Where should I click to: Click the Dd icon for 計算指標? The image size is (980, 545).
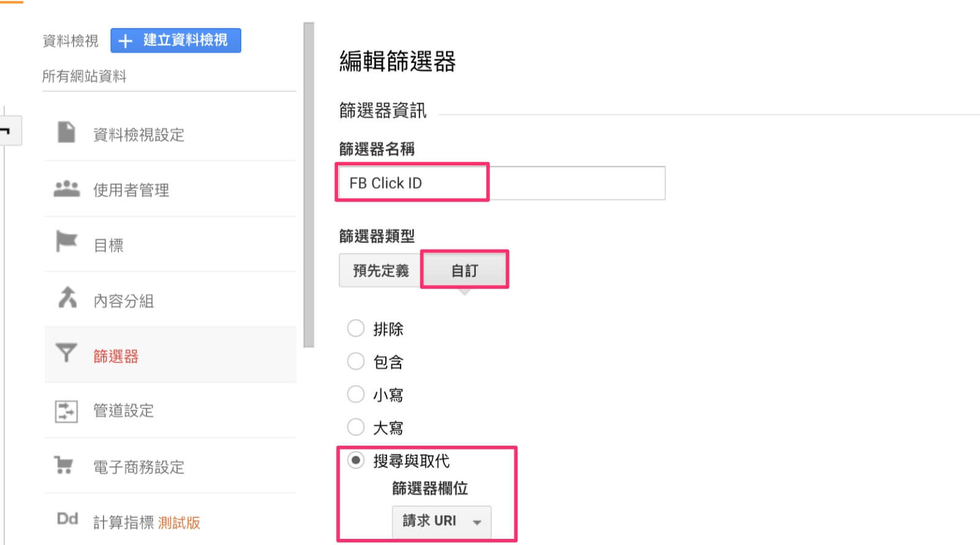(x=67, y=519)
